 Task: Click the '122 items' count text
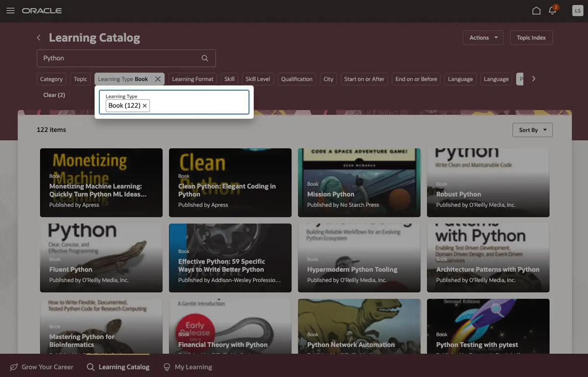[51, 130]
